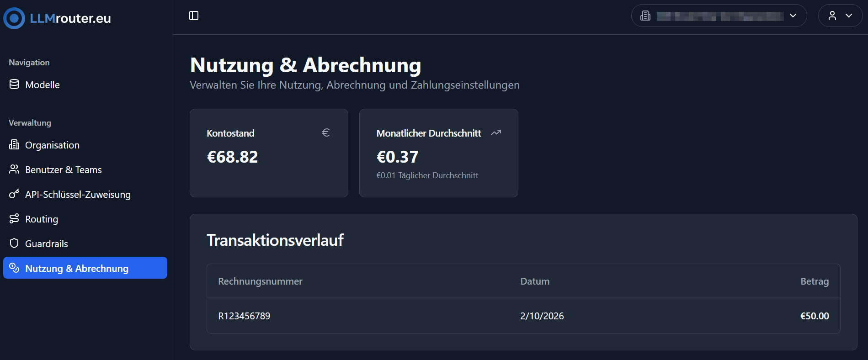Open the Modelle navigation entry
Screen dimensions: 868x360
click(43, 84)
